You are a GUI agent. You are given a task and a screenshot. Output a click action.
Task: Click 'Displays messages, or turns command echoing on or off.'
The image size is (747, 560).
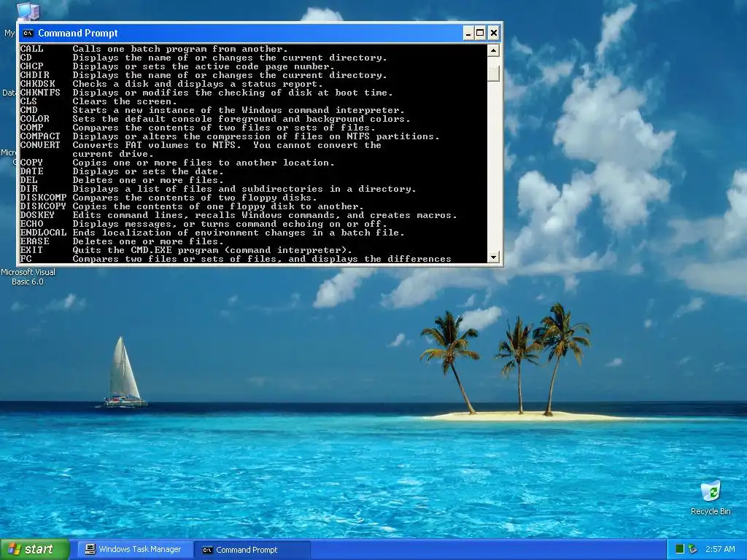[230, 224]
